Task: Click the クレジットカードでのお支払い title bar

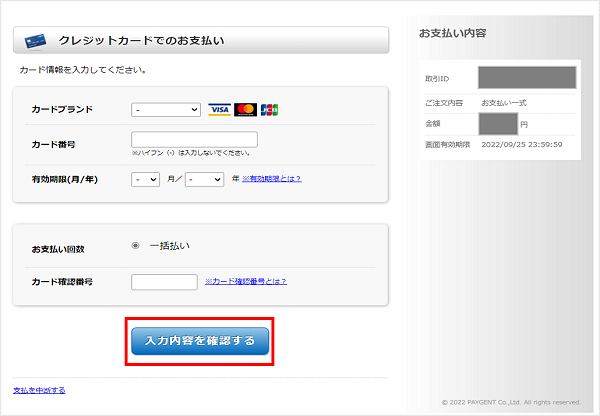Action: coord(200,40)
